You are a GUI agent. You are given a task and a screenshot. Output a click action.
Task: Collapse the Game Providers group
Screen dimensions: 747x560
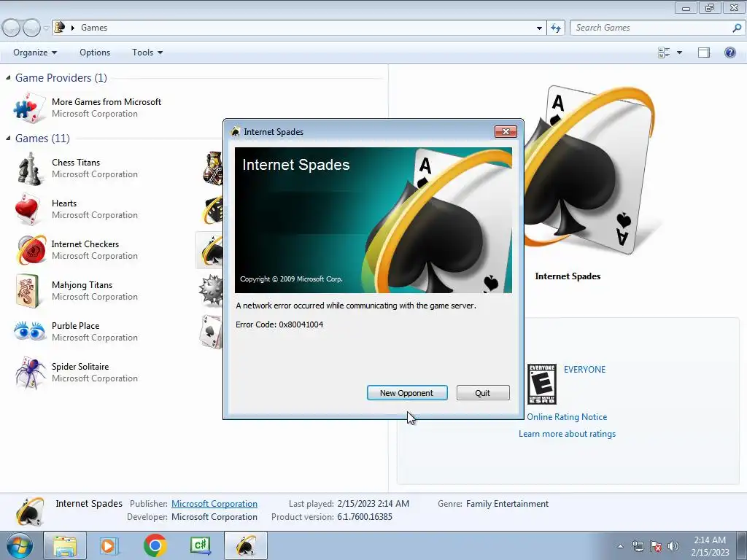point(8,77)
